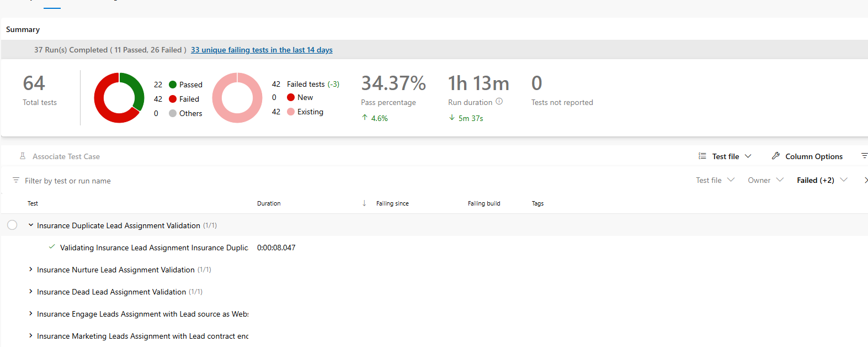Open the Owner filter dropdown
The image size is (868, 347).
(x=766, y=180)
